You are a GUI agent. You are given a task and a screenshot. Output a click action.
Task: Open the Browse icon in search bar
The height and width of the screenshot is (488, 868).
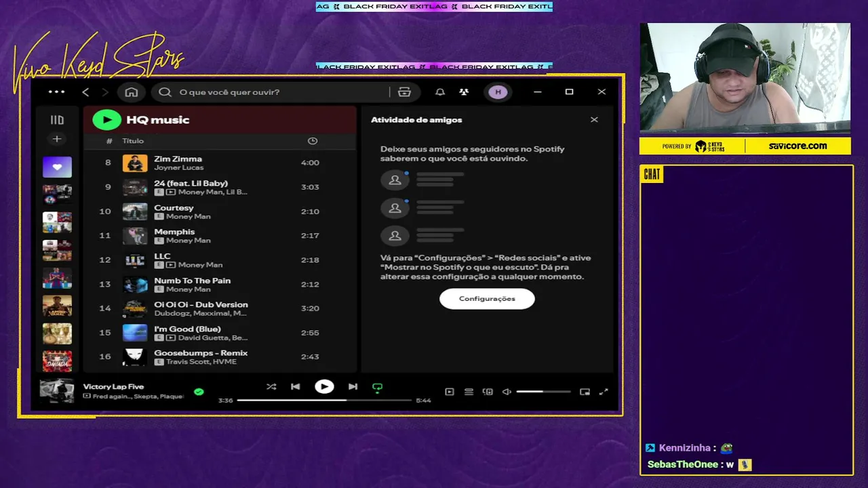(404, 92)
